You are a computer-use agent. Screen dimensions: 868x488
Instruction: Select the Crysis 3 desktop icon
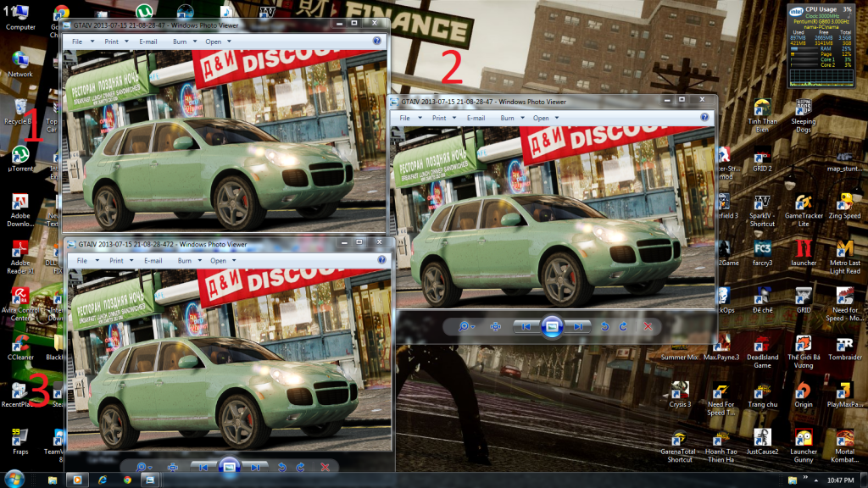coord(680,395)
